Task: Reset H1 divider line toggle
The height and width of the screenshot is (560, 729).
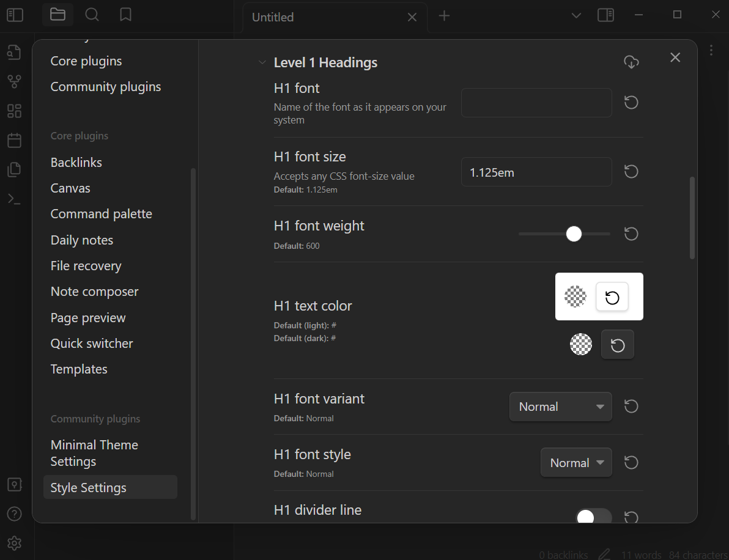Action: (x=631, y=517)
